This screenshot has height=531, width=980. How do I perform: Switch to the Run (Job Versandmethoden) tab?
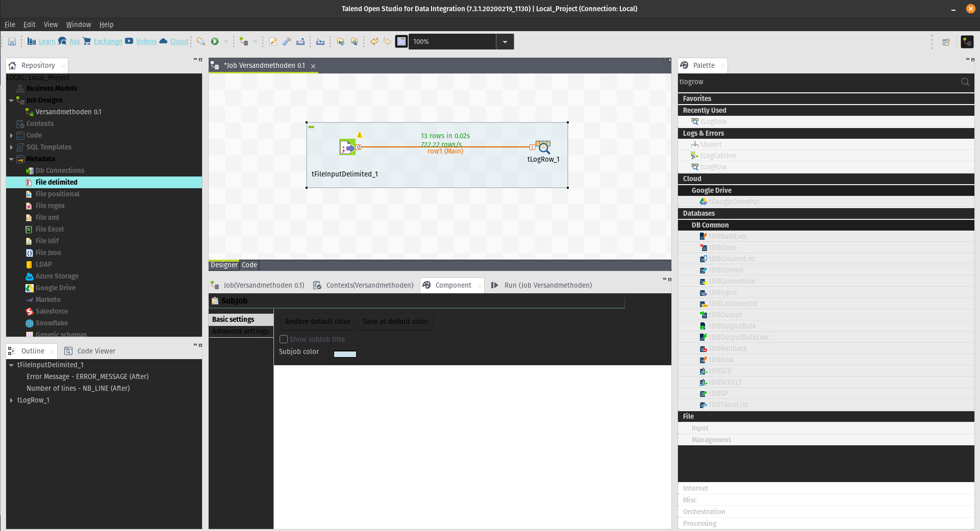pyautogui.click(x=547, y=285)
